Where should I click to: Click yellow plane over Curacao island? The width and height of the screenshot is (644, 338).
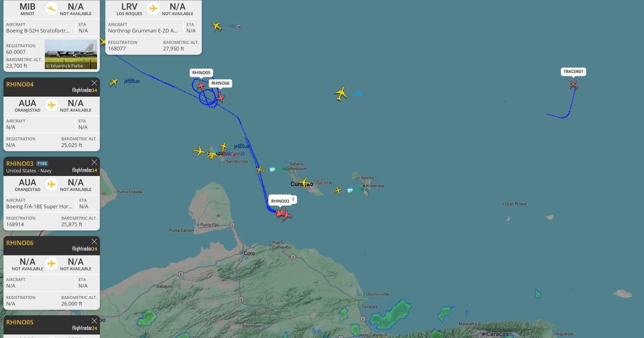(x=305, y=182)
